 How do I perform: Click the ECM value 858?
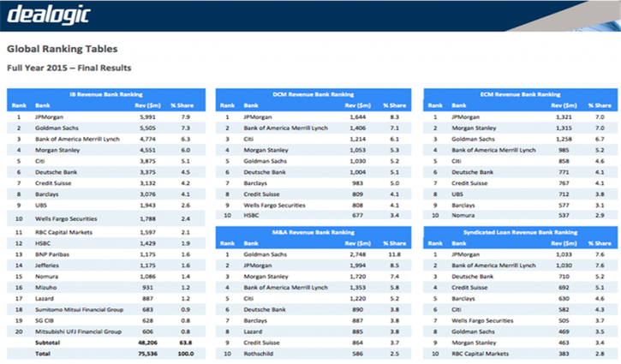(564, 161)
